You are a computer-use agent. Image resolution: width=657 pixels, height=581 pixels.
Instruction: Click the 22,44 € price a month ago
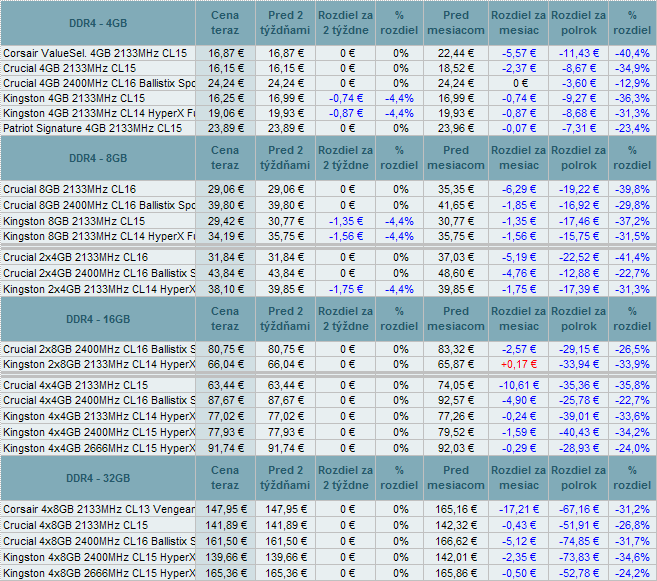pos(456,53)
